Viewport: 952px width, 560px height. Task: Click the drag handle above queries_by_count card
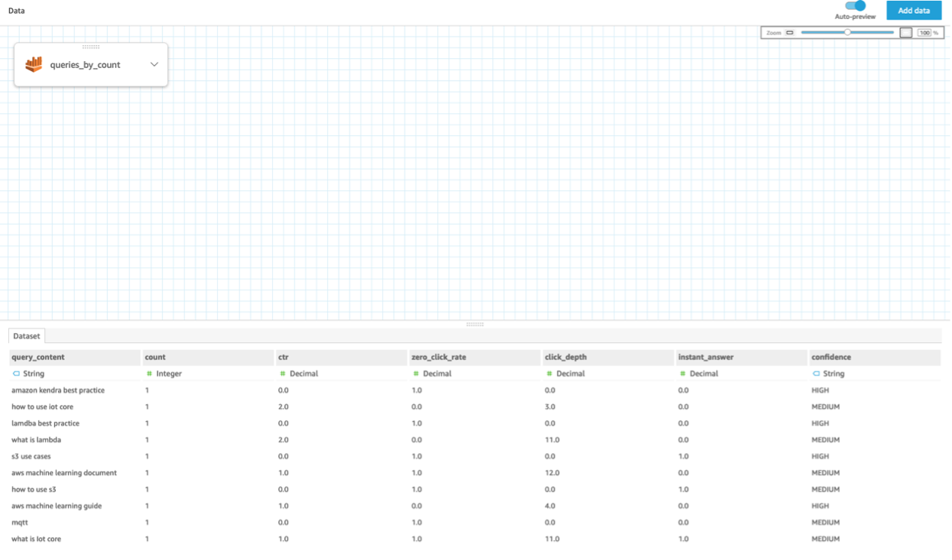pyautogui.click(x=91, y=47)
